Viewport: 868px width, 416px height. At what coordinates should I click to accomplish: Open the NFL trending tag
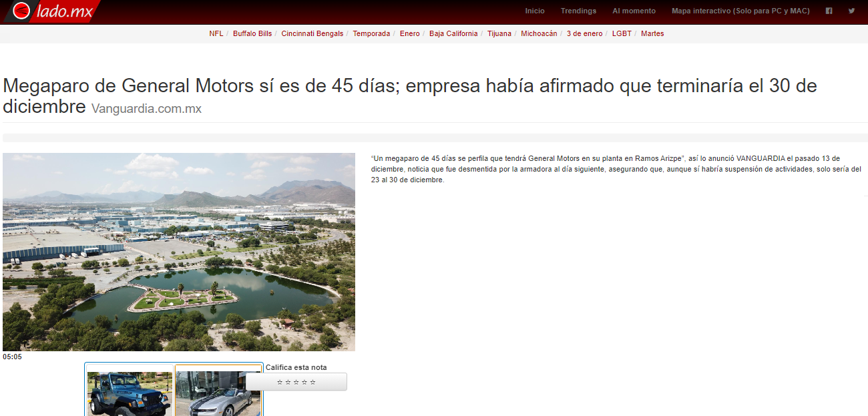click(216, 33)
